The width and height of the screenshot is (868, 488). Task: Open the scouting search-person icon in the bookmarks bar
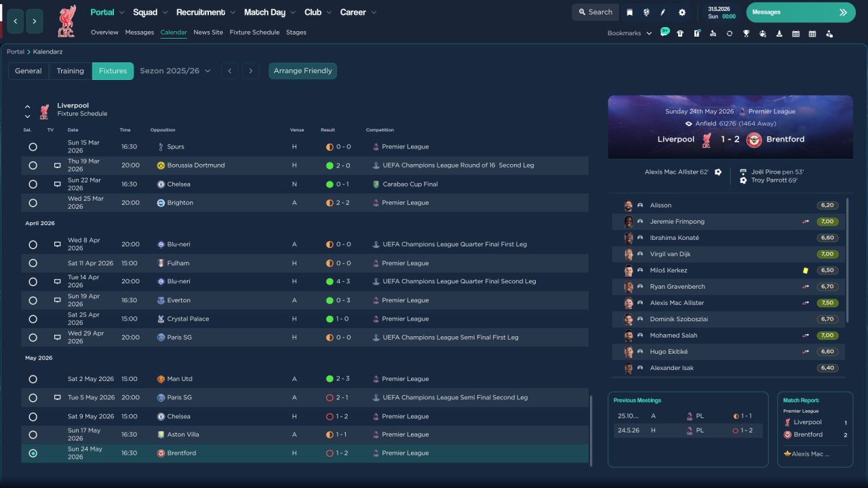pyautogui.click(x=713, y=33)
